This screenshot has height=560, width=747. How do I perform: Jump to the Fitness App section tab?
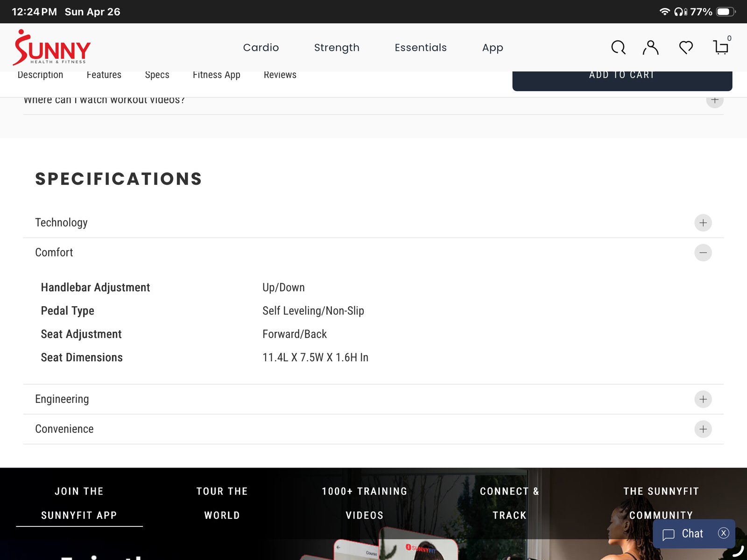216,76
